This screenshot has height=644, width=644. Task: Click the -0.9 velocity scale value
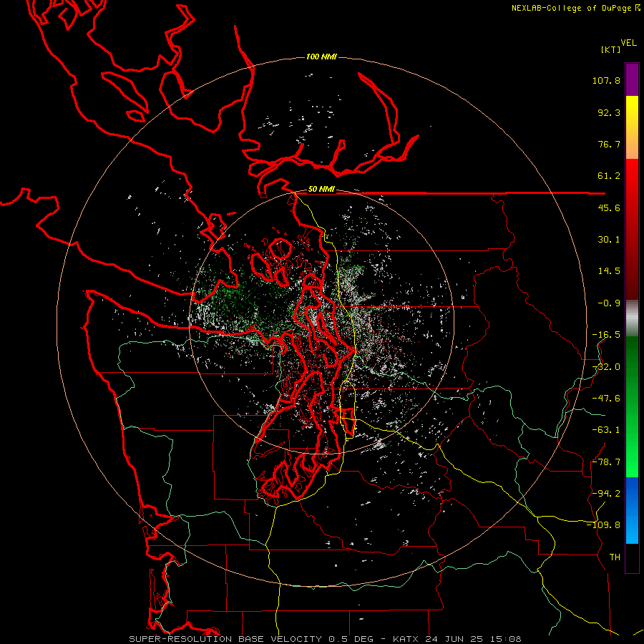click(x=609, y=303)
